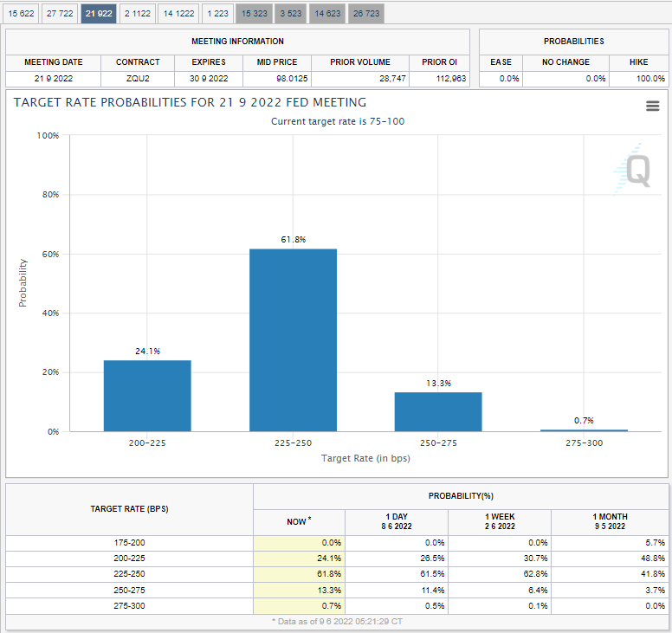672x633 pixels.
Task: Click the 275-300 target rate row label
Action: click(129, 605)
